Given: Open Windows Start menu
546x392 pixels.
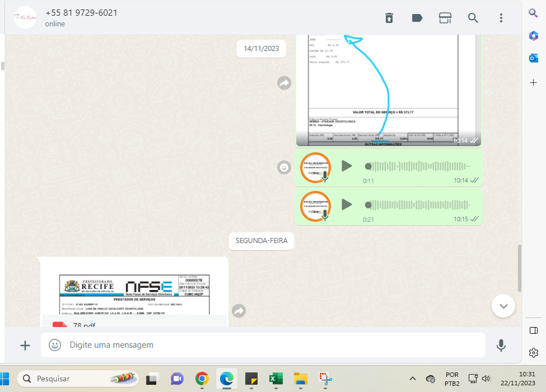Looking at the screenshot, I should pos(4,379).
